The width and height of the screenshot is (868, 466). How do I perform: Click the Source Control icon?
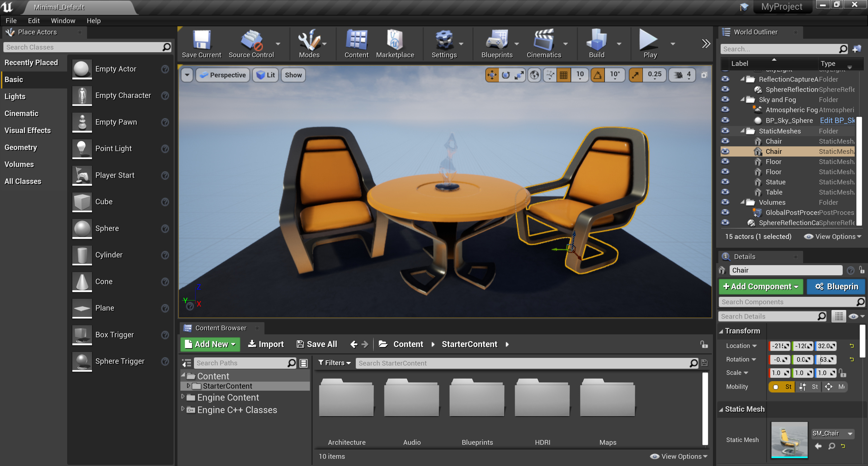coord(251,44)
